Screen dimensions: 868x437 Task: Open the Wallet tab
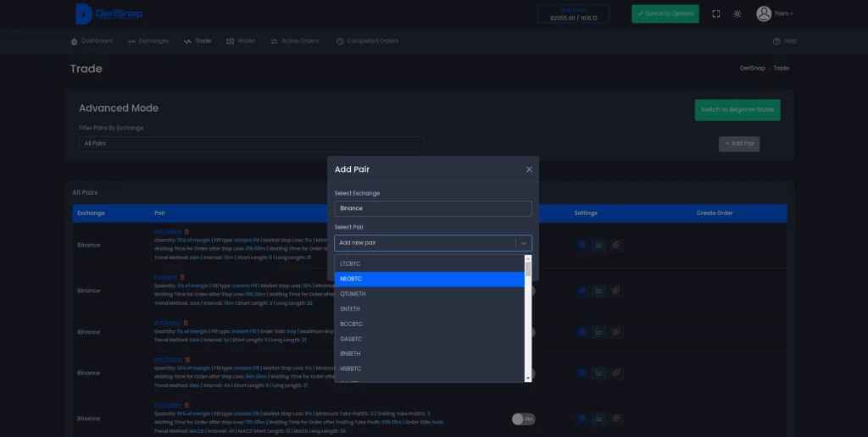[x=241, y=41]
